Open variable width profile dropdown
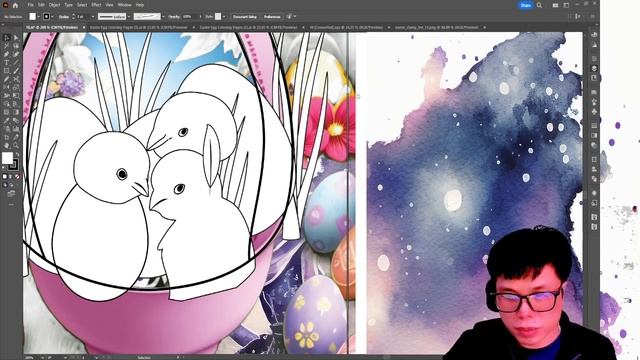The height and width of the screenshot is (360, 640). coord(129,17)
